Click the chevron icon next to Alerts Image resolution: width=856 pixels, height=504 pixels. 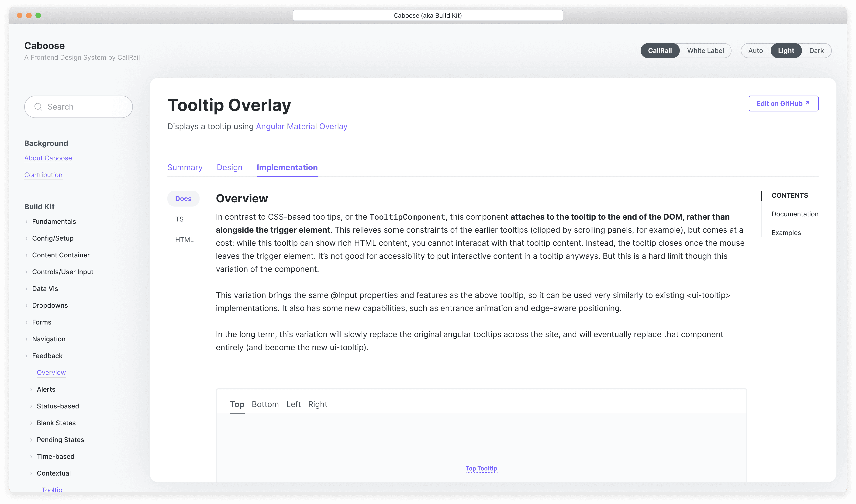click(x=31, y=389)
